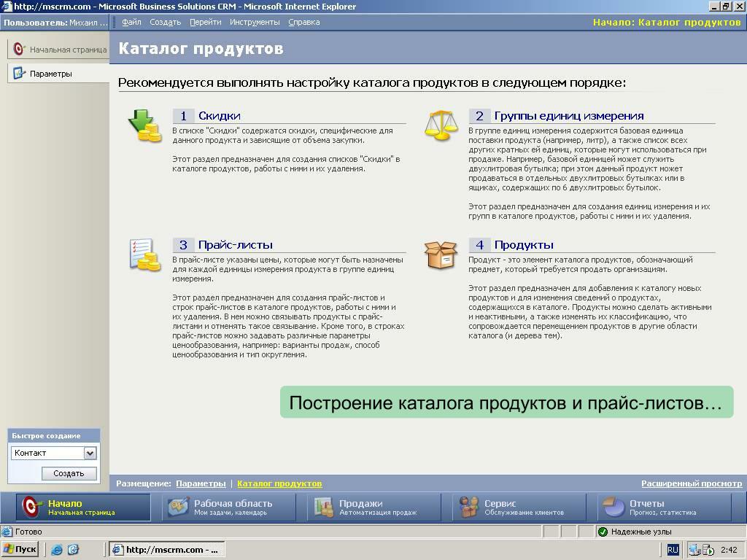Open the Продукты section link
Viewport: 747px width, 560px height.
click(x=524, y=245)
